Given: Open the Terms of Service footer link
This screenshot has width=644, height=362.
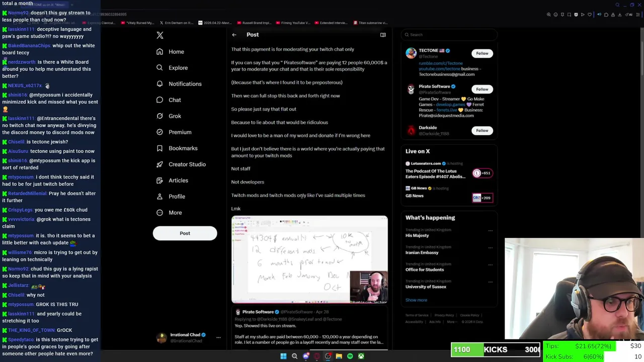Looking at the screenshot, I should point(417,315).
